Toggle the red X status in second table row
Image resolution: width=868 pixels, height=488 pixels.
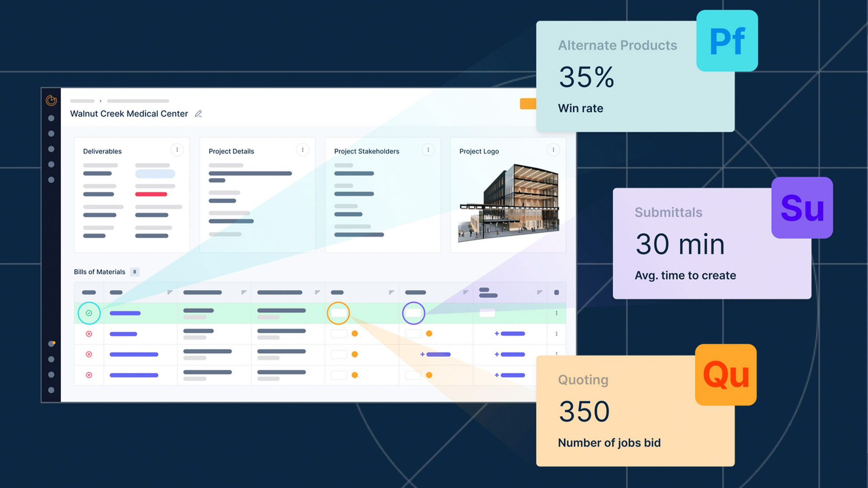(89, 334)
